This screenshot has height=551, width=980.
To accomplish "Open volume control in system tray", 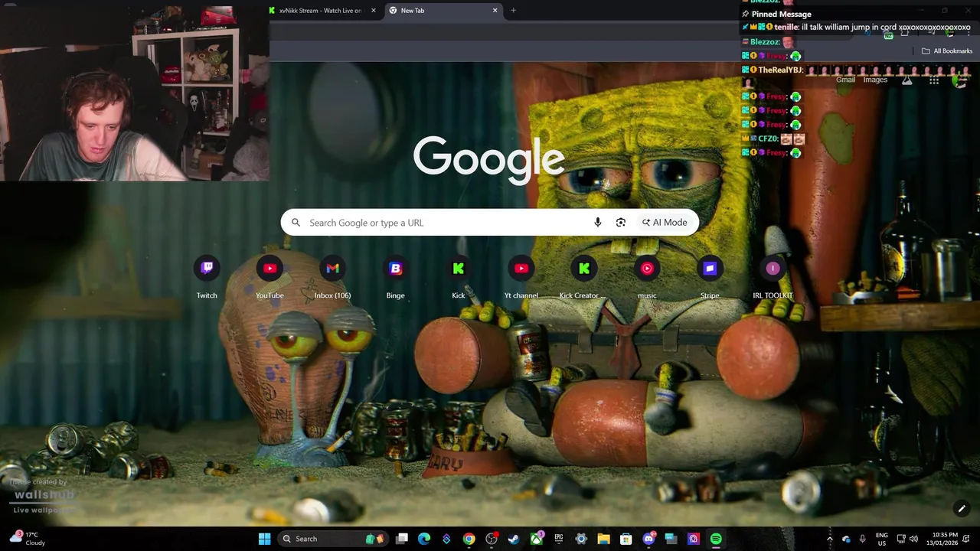I will coord(913,539).
